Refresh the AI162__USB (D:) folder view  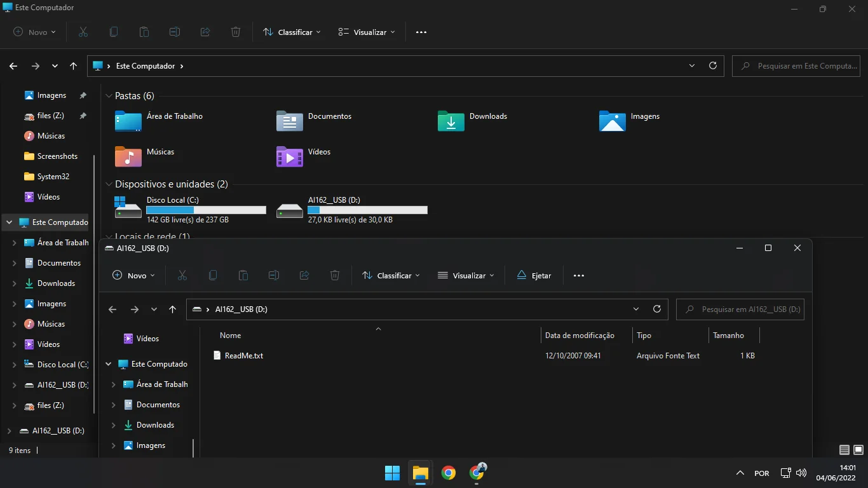pyautogui.click(x=657, y=309)
